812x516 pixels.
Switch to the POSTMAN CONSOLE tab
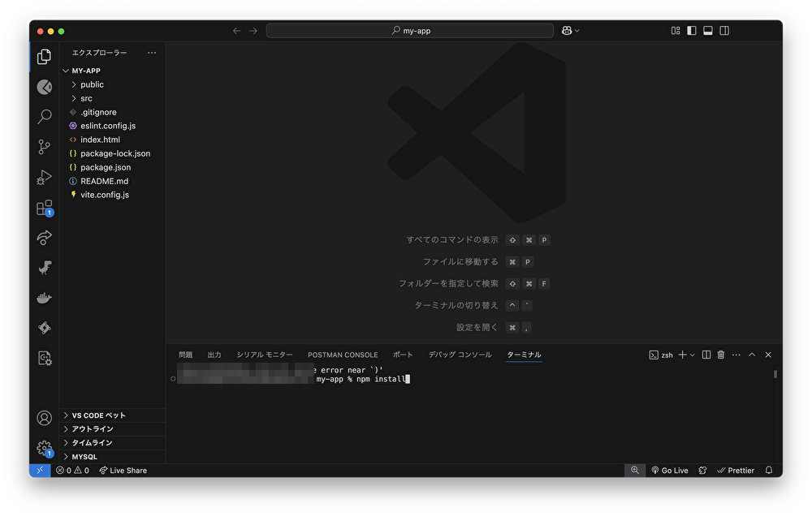[x=343, y=355]
